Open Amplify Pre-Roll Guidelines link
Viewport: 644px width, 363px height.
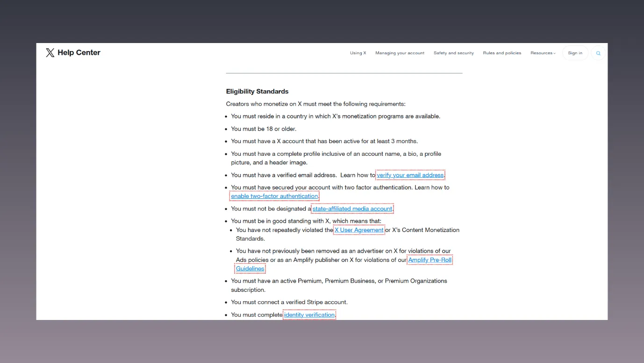[x=343, y=264]
